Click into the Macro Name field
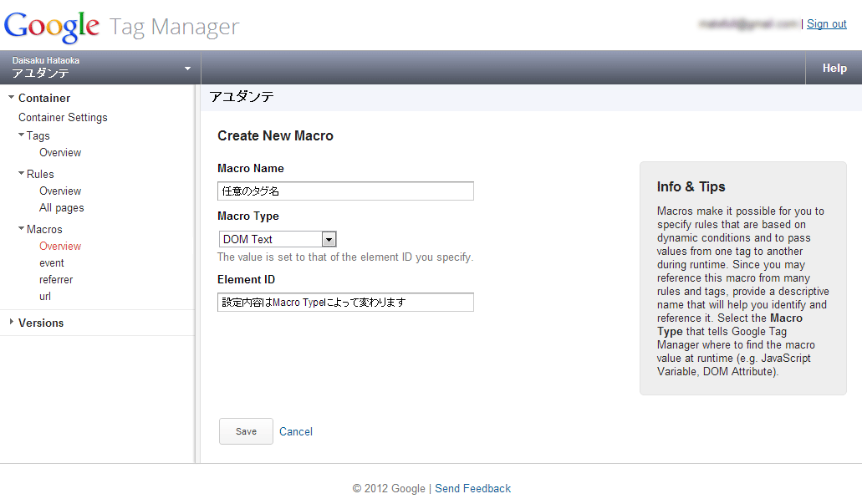 coord(345,191)
